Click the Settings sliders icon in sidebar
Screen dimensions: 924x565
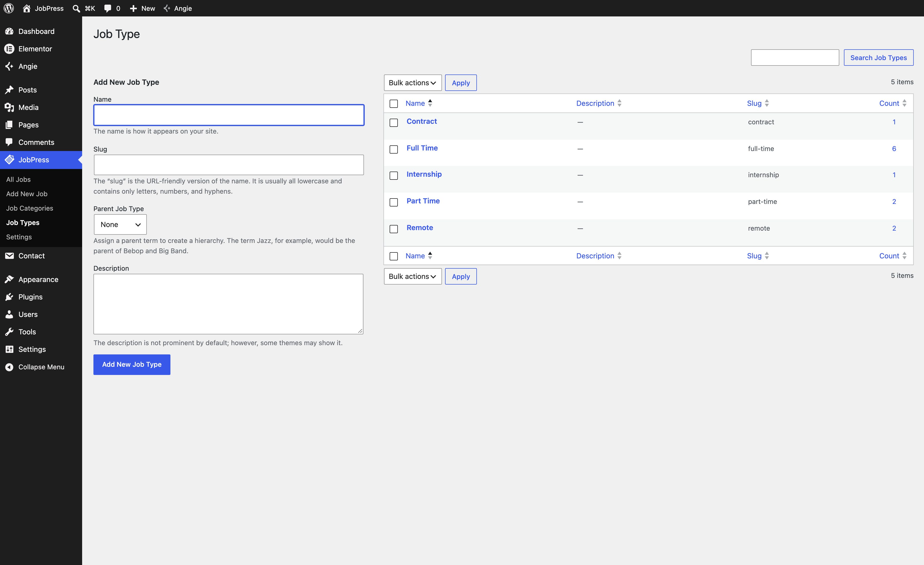[x=9, y=349]
